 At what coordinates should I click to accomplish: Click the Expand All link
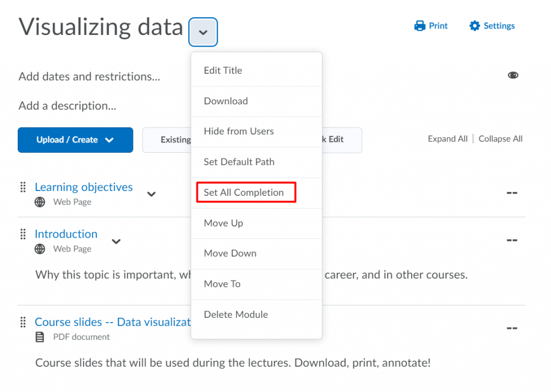point(448,138)
